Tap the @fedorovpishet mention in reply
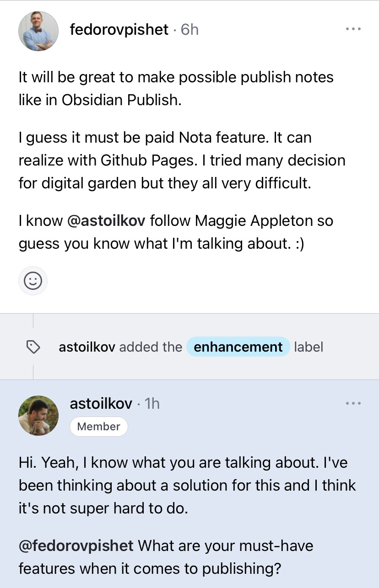379x588 pixels. [76, 545]
